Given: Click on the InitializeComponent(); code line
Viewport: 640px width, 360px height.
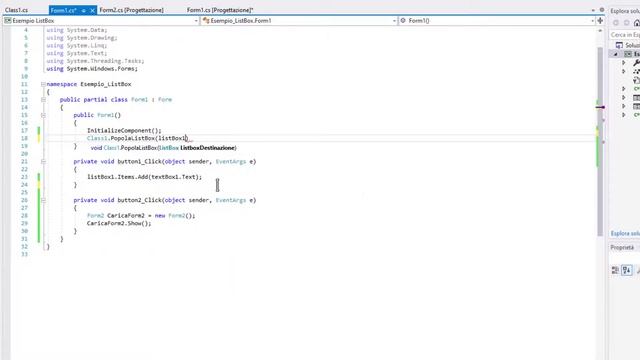Looking at the screenshot, I should (124, 131).
